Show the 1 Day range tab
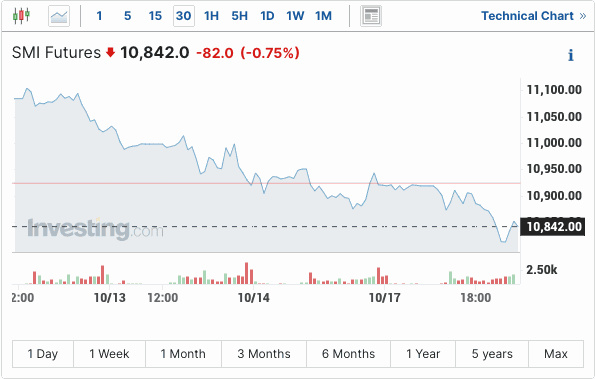Image resolution: width=595 pixels, height=379 pixels. (43, 354)
